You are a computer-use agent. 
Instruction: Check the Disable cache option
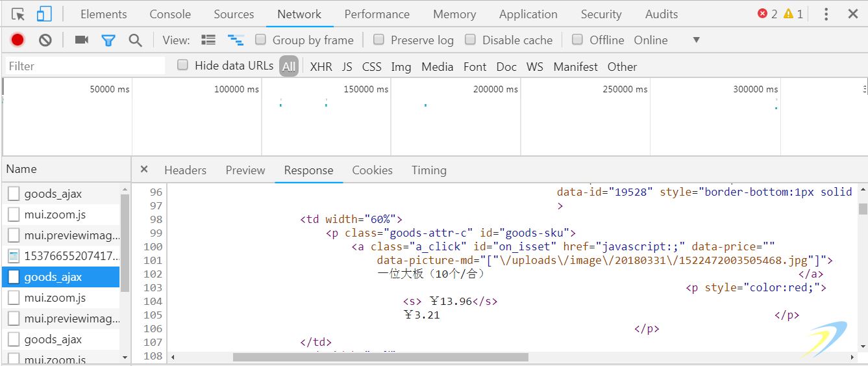[x=471, y=40]
